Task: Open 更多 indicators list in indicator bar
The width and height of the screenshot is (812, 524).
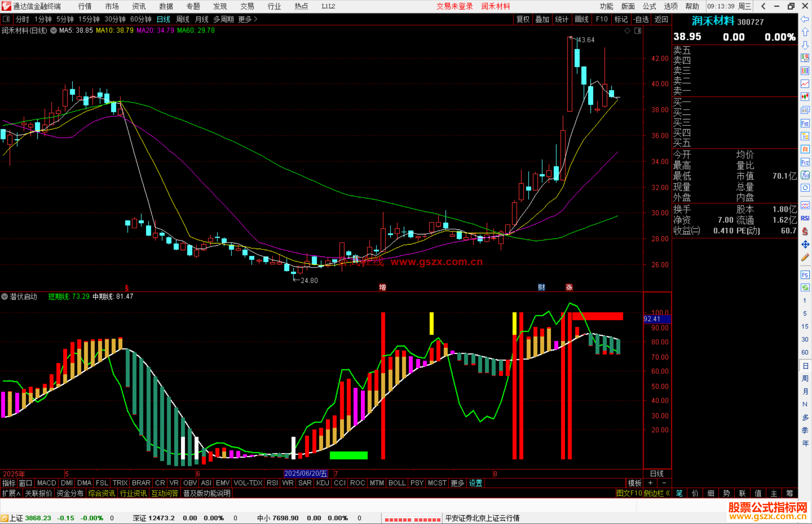Action: coord(458,483)
